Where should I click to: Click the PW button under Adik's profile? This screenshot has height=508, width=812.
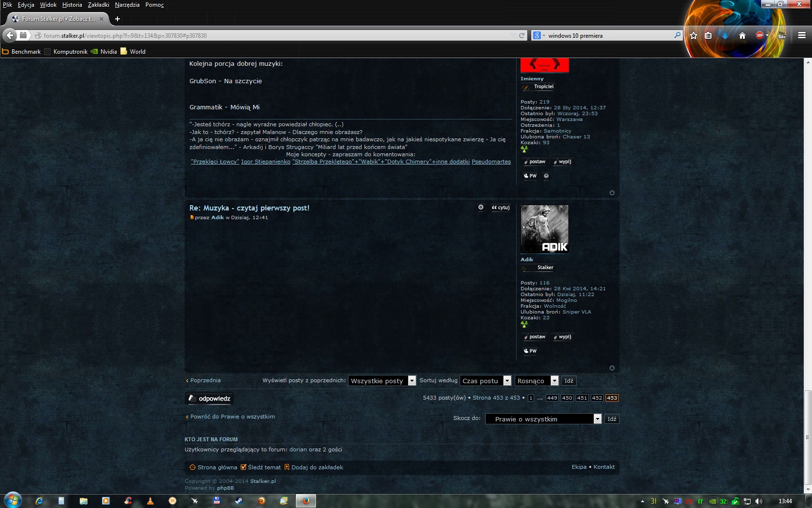[x=530, y=351]
